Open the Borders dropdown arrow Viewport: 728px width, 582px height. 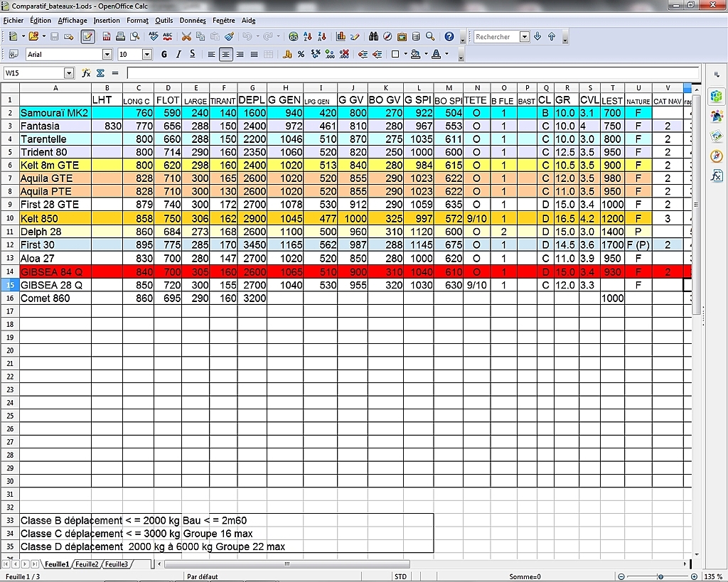coord(406,54)
